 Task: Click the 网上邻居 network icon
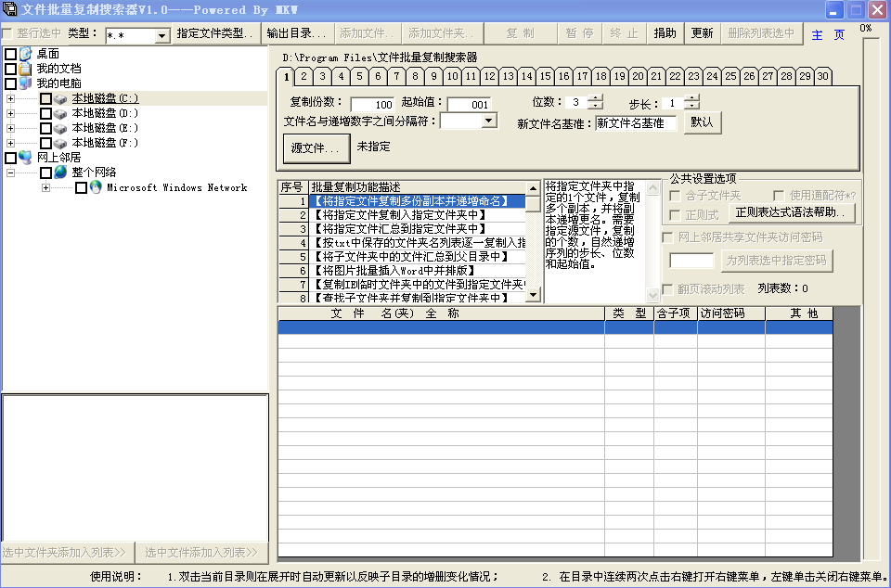[x=25, y=158]
